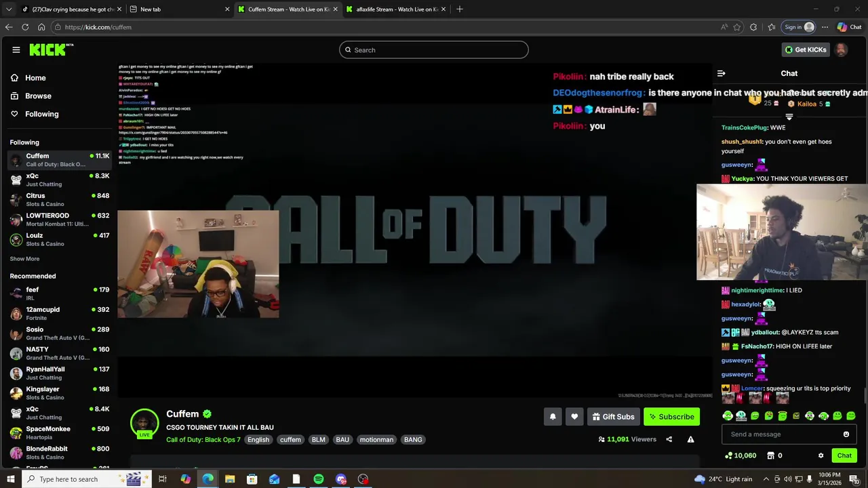
Task: Click the report warning triangle icon
Action: click(x=690, y=439)
